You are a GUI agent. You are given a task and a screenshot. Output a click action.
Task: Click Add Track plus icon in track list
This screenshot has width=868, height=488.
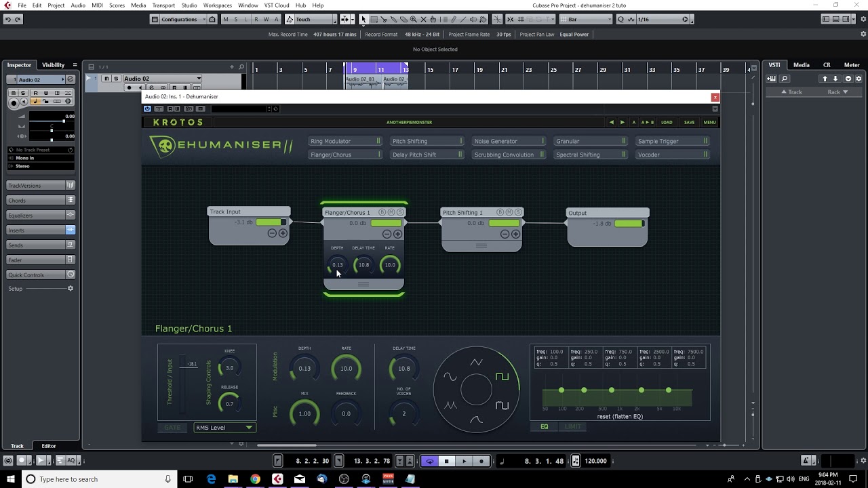point(232,66)
